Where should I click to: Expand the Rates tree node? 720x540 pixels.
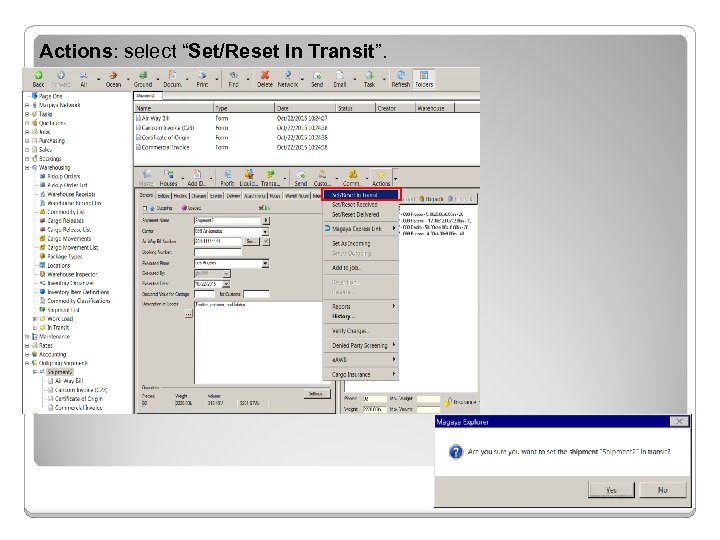(x=27, y=346)
